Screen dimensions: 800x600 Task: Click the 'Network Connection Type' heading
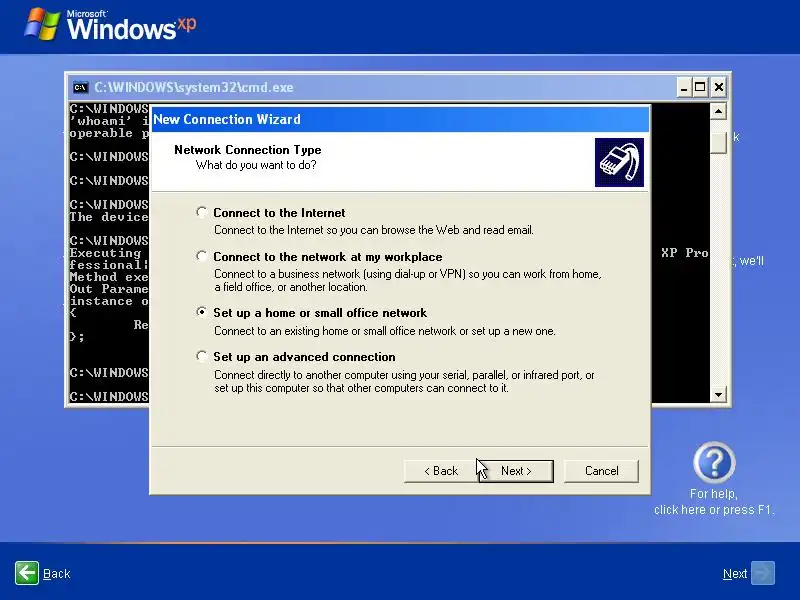[x=247, y=149]
